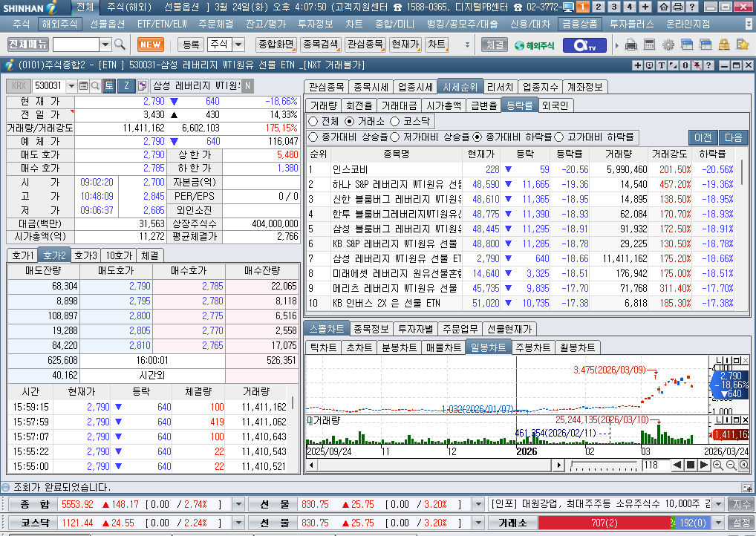Click the chart auto-fit magnifier icon marked A
Screen dimensions: 756x536
click(x=744, y=465)
